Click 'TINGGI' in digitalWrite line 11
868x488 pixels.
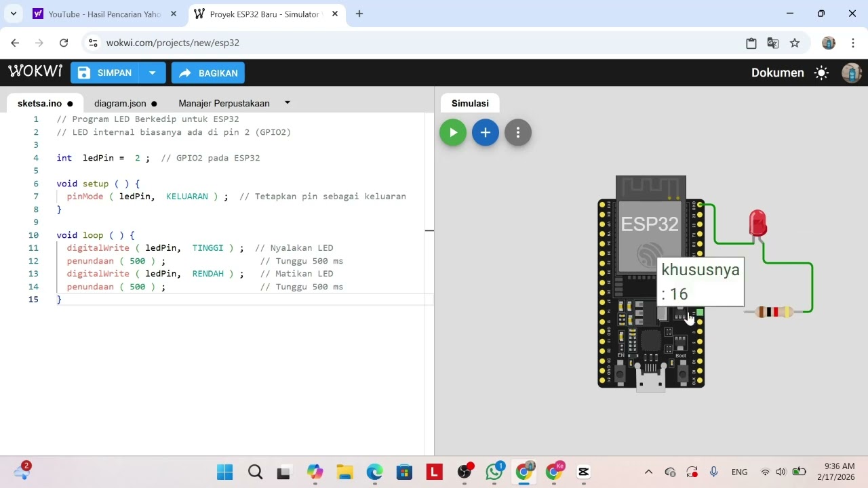click(208, 248)
